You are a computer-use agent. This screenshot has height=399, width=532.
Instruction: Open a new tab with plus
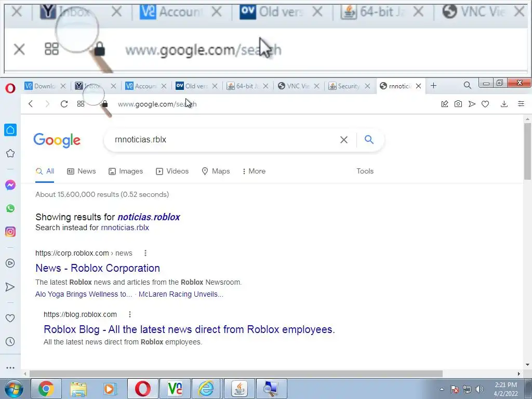(x=433, y=86)
